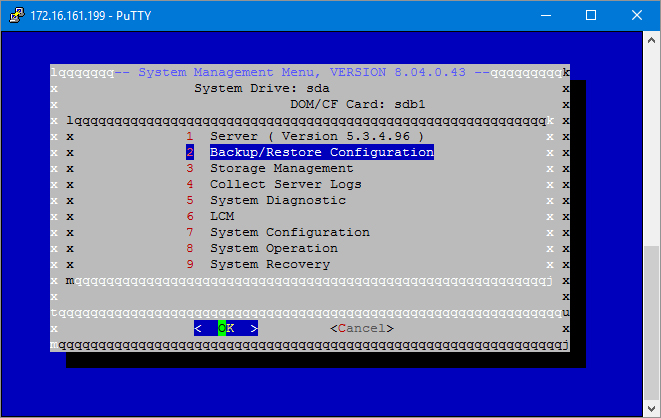The width and height of the screenshot is (661, 418).
Task: Pick the LCM menu entry
Action: (221, 216)
